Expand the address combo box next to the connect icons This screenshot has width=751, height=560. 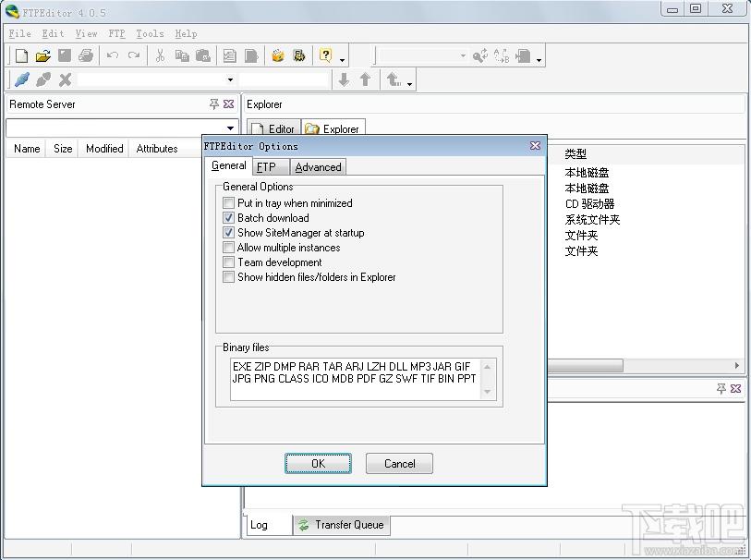230,79
